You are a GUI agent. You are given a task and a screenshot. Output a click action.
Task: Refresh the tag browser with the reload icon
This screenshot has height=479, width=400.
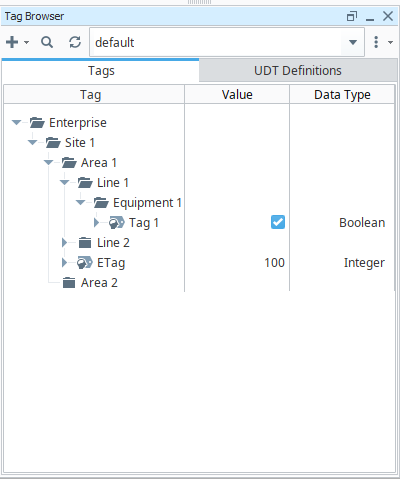[75, 42]
